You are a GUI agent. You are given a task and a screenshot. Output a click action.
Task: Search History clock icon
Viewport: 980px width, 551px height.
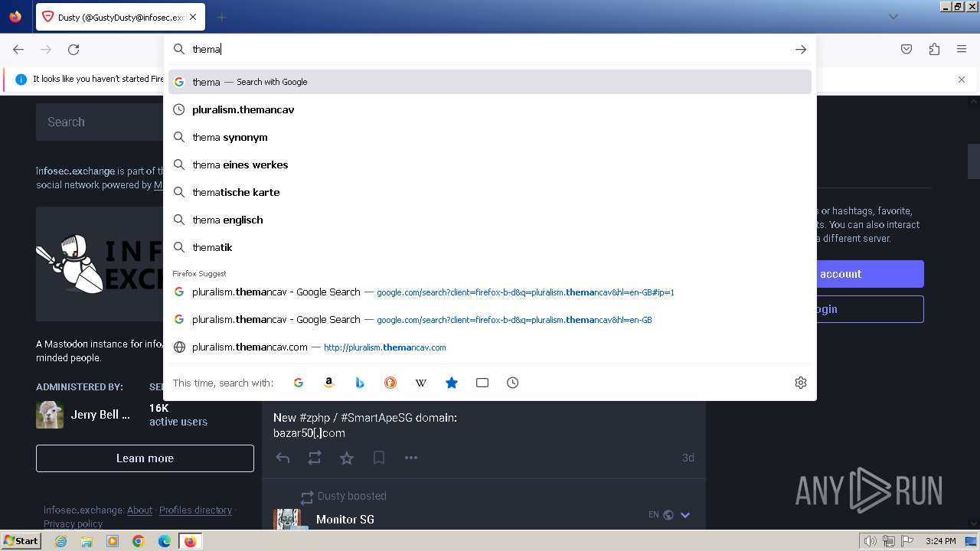point(513,383)
